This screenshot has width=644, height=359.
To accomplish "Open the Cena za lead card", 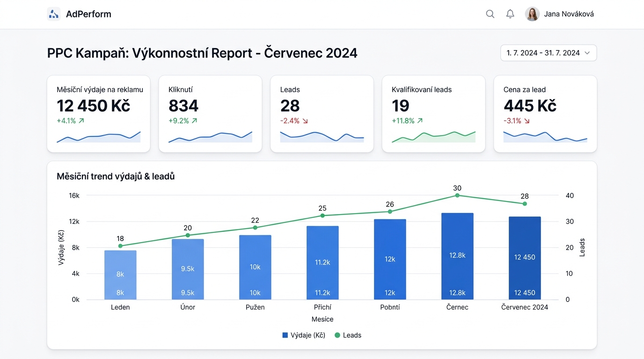I will 545,114.
